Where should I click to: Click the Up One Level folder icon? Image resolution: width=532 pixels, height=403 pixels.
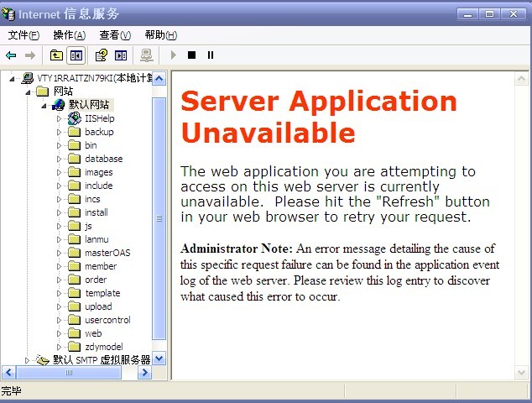[56, 55]
